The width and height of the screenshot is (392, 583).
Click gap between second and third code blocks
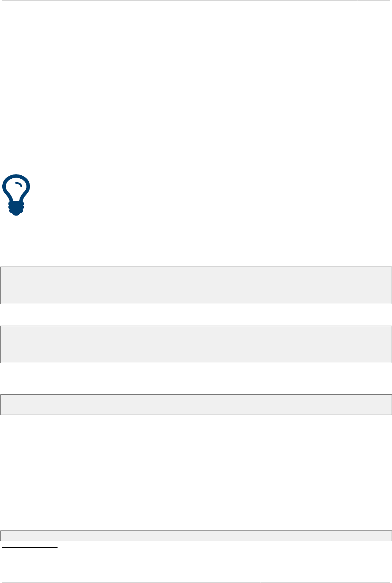[x=196, y=379]
